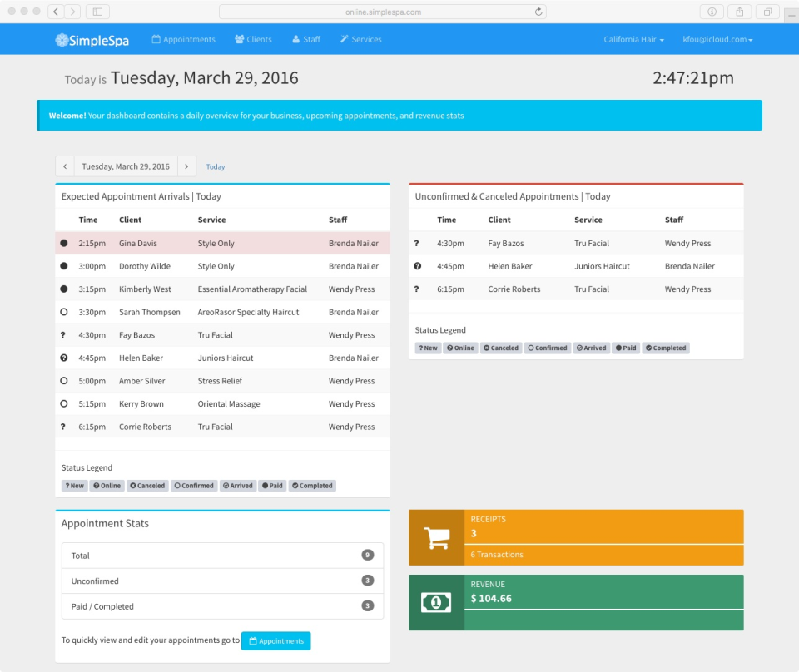Click the Confirmed legend badge in arrivals panel

click(194, 486)
